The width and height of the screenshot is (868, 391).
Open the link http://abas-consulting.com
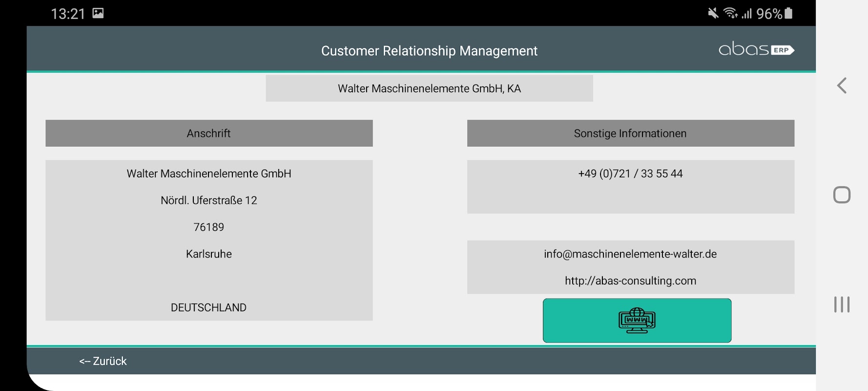pos(630,281)
